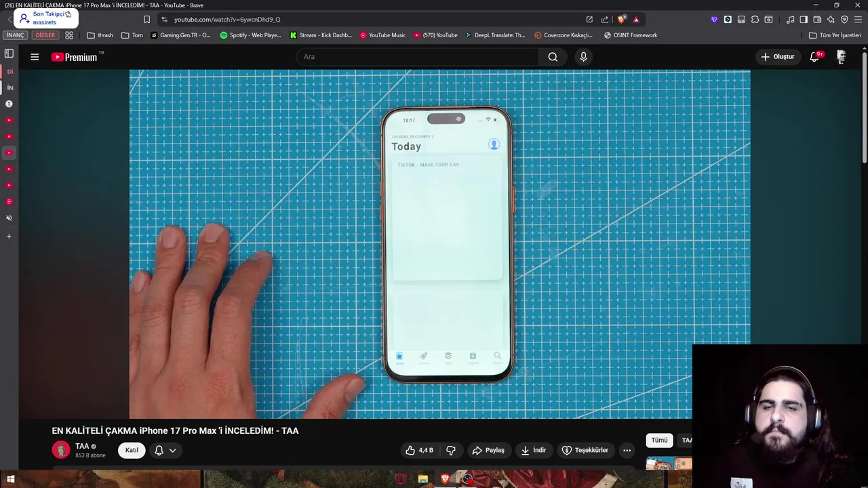Bookmark this page in the address bar
Screen dimensions: 868x488
tap(146, 20)
